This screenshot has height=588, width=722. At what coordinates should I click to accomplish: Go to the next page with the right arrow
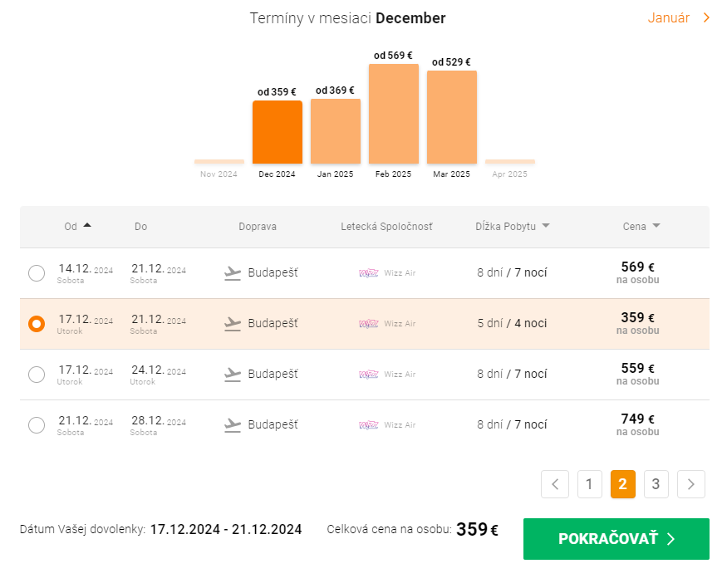(x=691, y=484)
